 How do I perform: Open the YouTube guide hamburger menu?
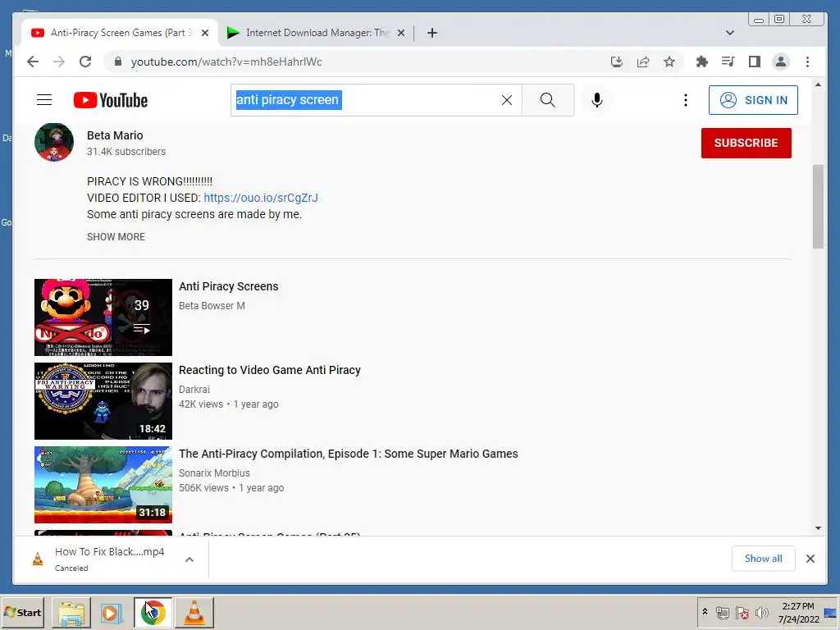(44, 100)
